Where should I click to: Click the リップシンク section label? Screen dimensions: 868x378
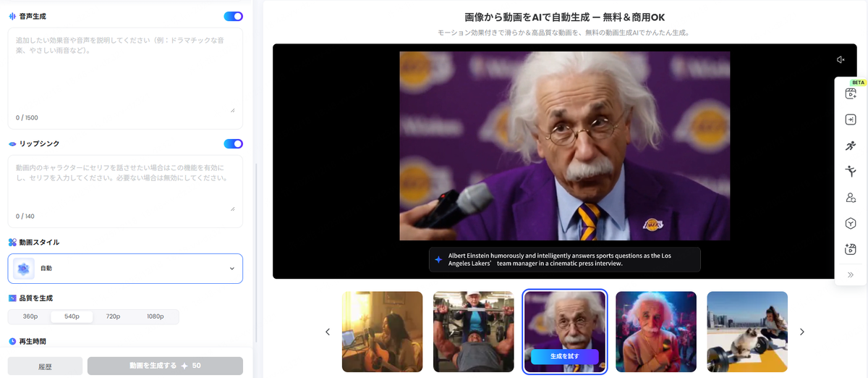tap(40, 143)
